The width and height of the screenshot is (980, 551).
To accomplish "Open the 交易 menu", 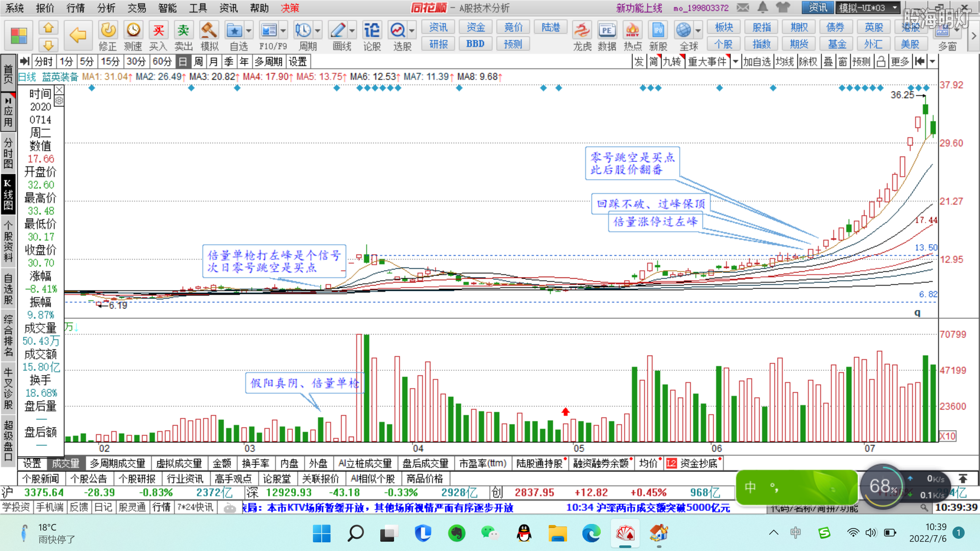I will (x=137, y=8).
